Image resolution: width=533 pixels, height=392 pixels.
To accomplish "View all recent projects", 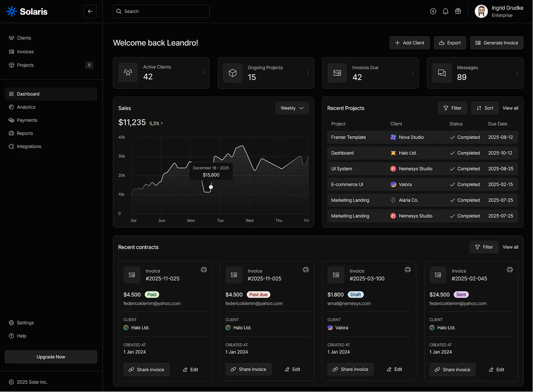I will click(x=511, y=108).
